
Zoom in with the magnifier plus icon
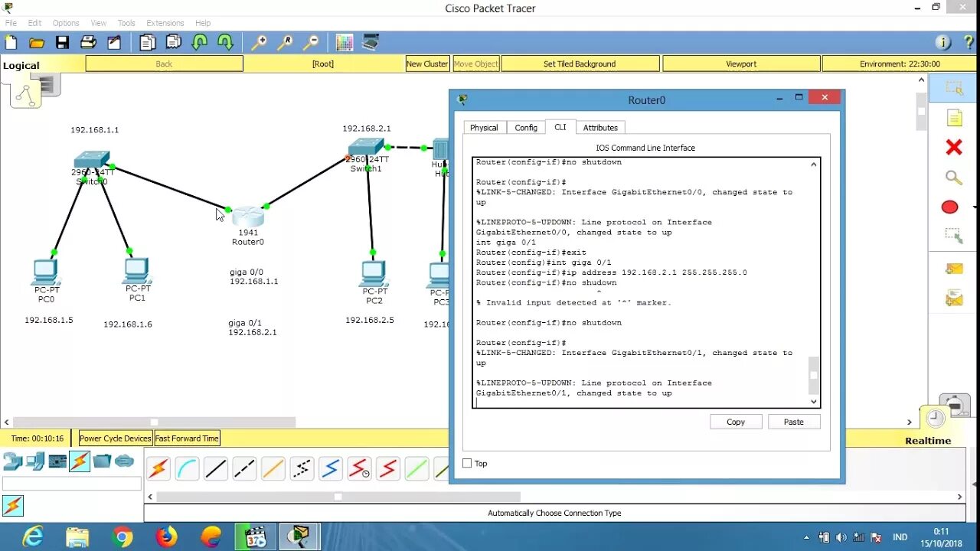coord(260,42)
